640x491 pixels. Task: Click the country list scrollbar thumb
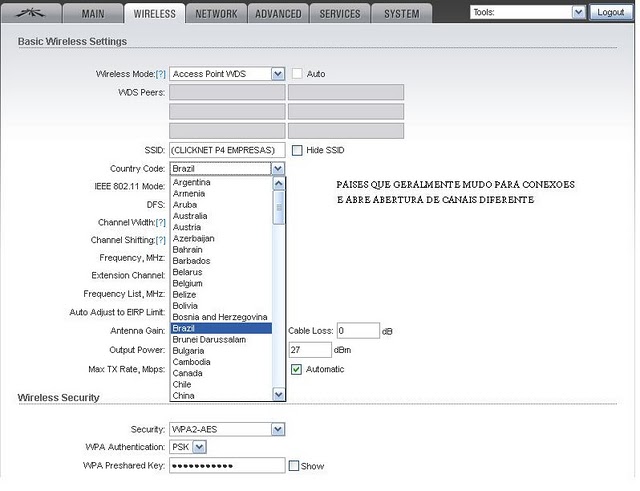point(279,207)
